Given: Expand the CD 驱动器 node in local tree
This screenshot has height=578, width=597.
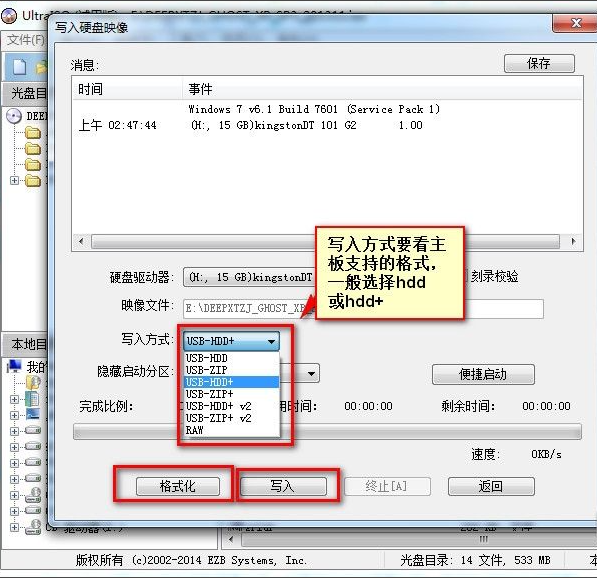Looking at the screenshot, I should (x=14, y=527).
